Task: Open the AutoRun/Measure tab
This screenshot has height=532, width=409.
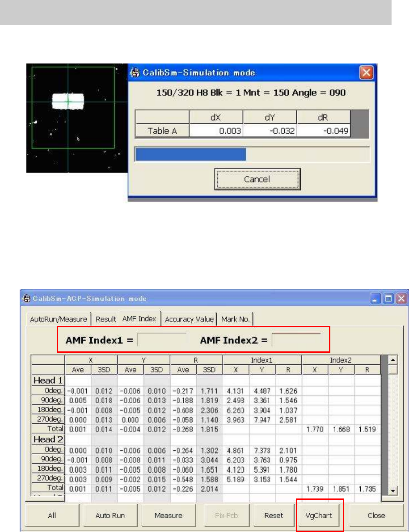Action: click(x=58, y=319)
